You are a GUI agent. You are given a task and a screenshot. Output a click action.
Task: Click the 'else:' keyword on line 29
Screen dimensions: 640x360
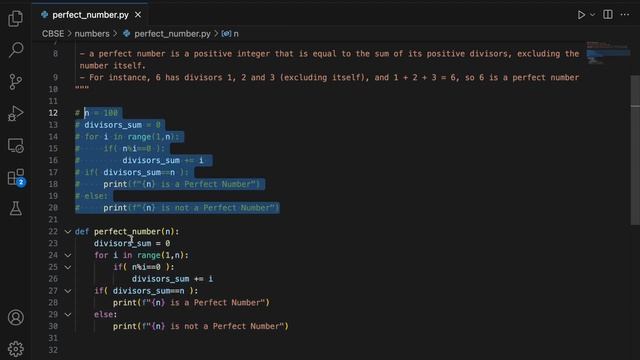105,315
